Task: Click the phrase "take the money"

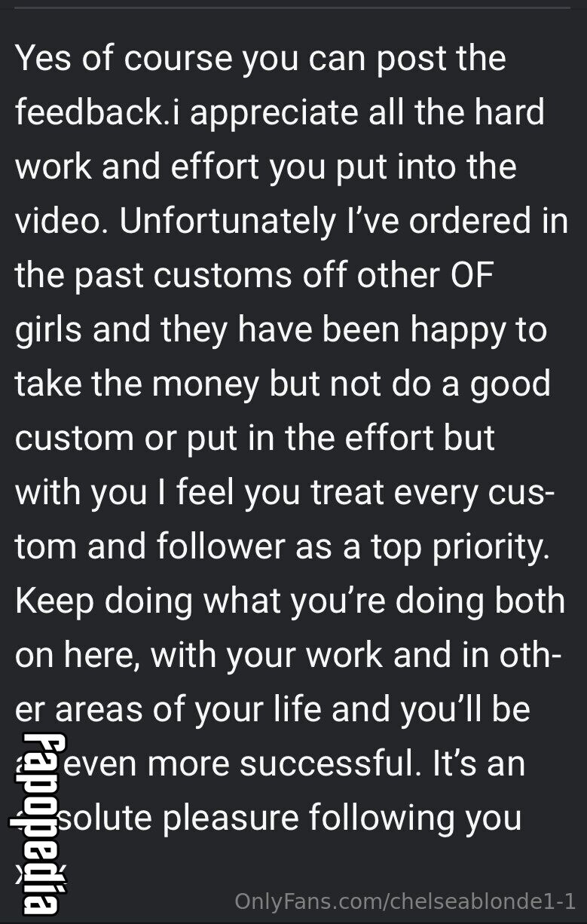Action: point(137,384)
